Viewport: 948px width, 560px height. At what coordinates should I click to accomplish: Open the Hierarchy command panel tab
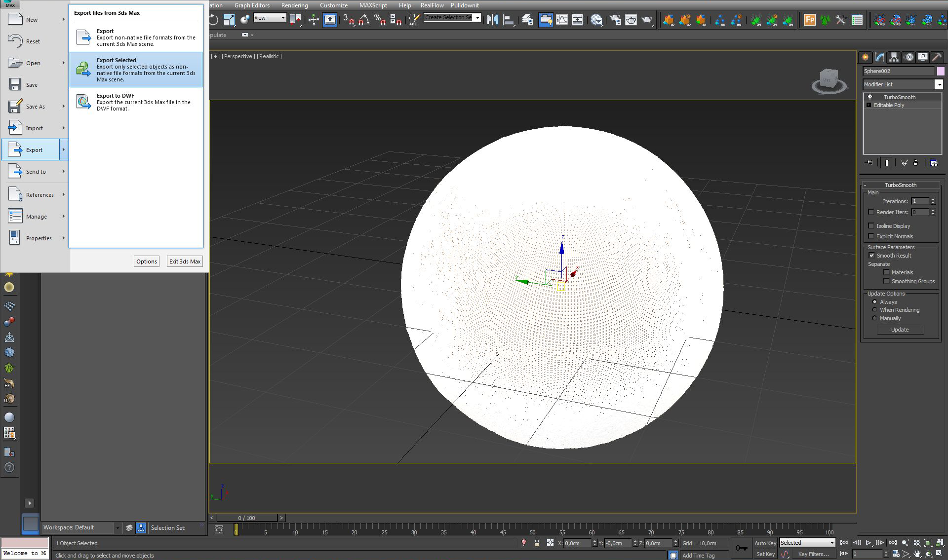click(x=894, y=57)
